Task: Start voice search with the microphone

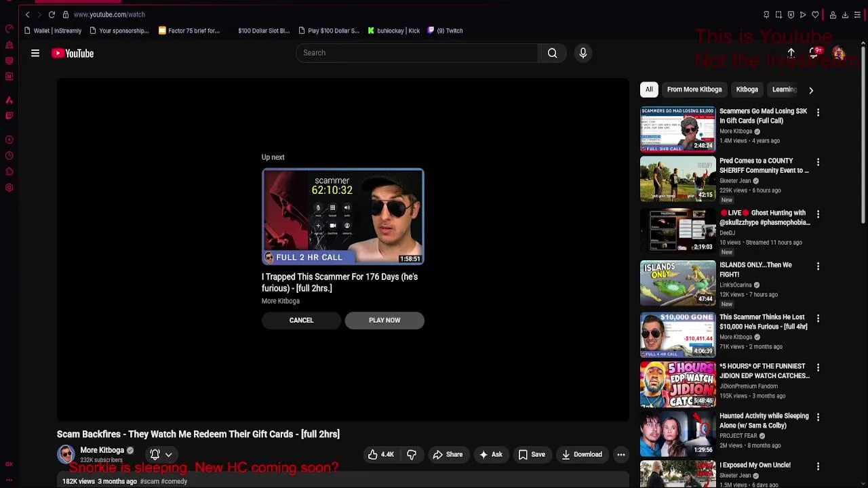Action: coord(583,53)
